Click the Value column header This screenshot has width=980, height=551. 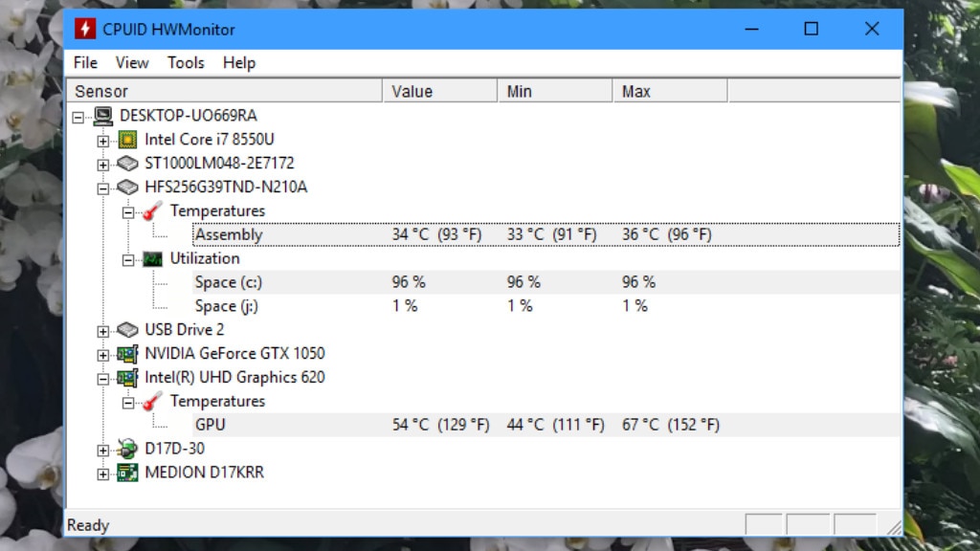pos(440,91)
